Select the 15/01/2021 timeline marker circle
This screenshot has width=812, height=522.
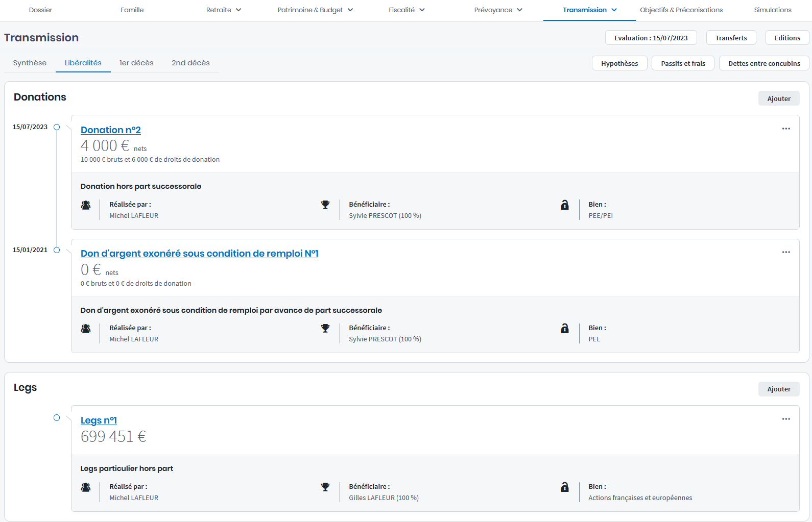click(x=57, y=250)
